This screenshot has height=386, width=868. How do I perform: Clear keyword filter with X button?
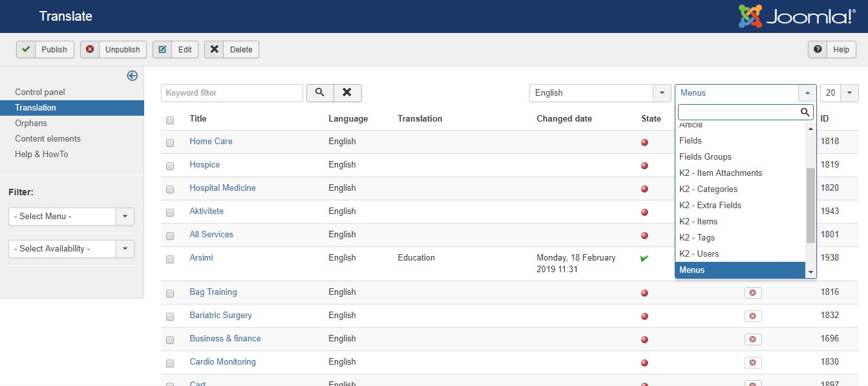point(348,92)
